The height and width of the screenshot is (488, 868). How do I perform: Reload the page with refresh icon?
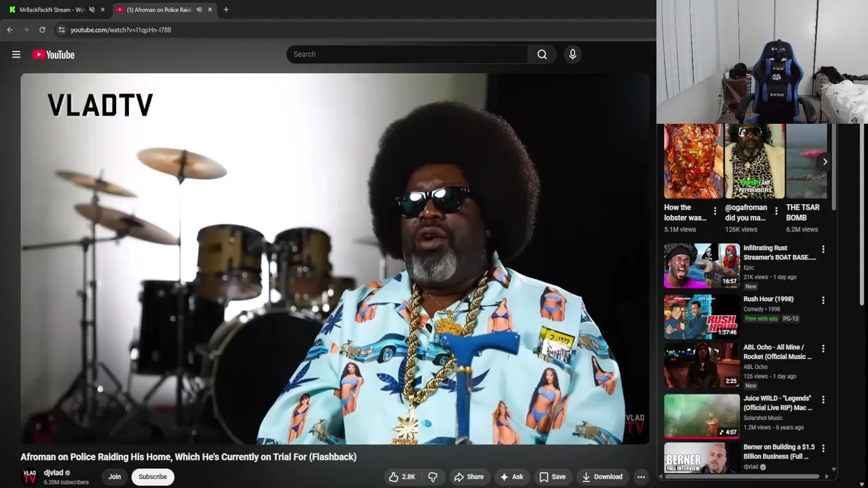click(42, 30)
